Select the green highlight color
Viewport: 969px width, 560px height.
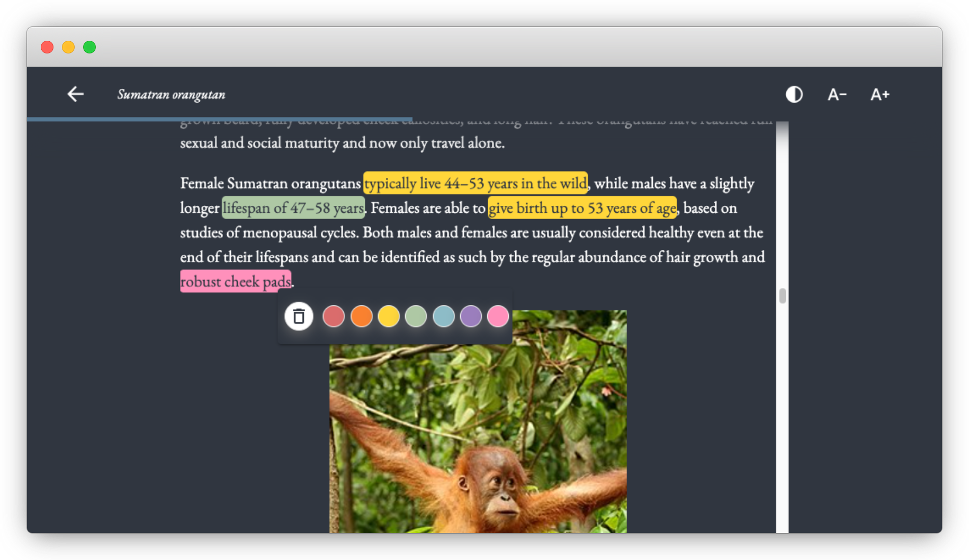pos(416,317)
